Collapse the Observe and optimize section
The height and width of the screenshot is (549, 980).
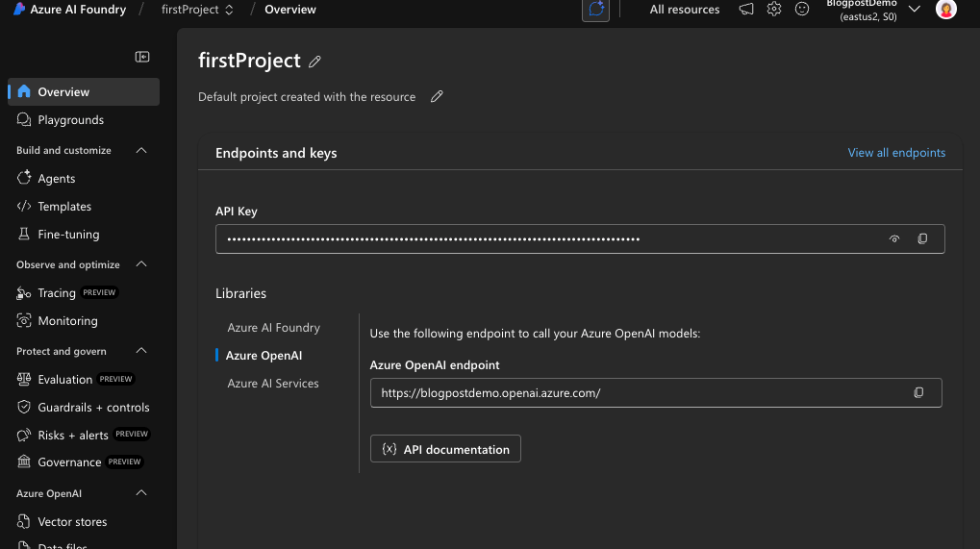pos(141,264)
